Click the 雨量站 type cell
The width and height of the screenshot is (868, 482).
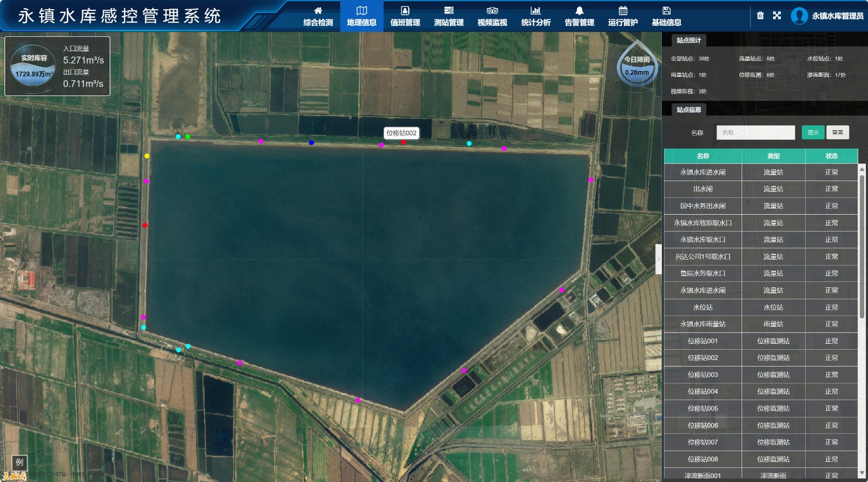pyautogui.click(x=774, y=324)
